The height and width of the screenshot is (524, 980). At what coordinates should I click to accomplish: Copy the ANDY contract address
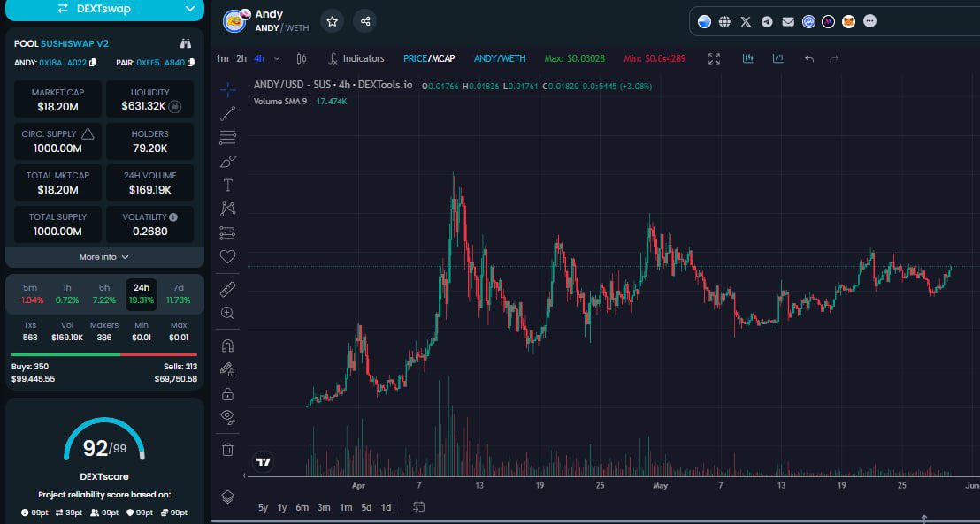tap(93, 63)
